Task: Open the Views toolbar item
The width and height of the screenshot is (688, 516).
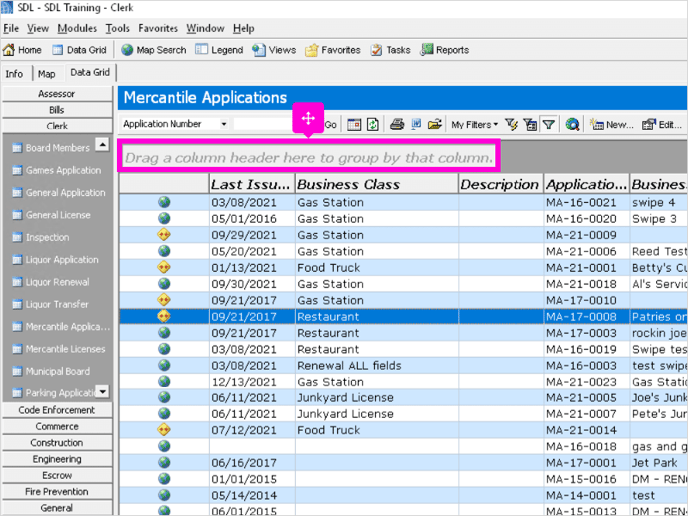Action: [x=274, y=50]
